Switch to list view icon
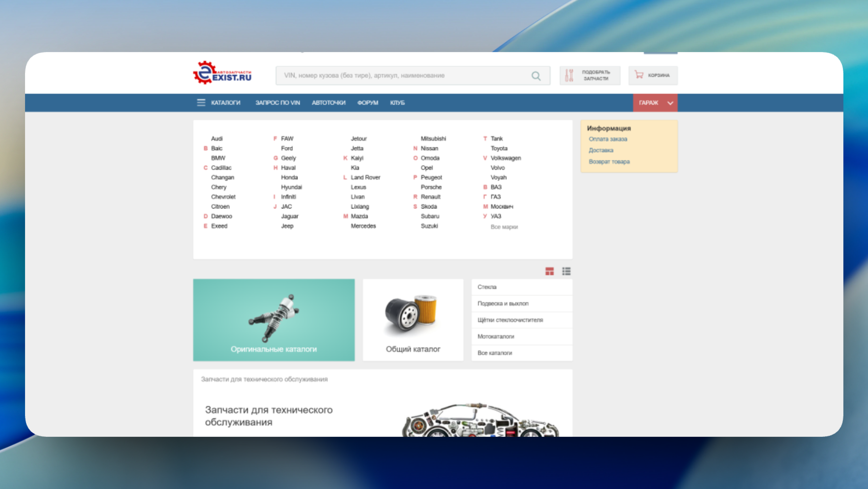The image size is (868, 489). [x=567, y=271]
